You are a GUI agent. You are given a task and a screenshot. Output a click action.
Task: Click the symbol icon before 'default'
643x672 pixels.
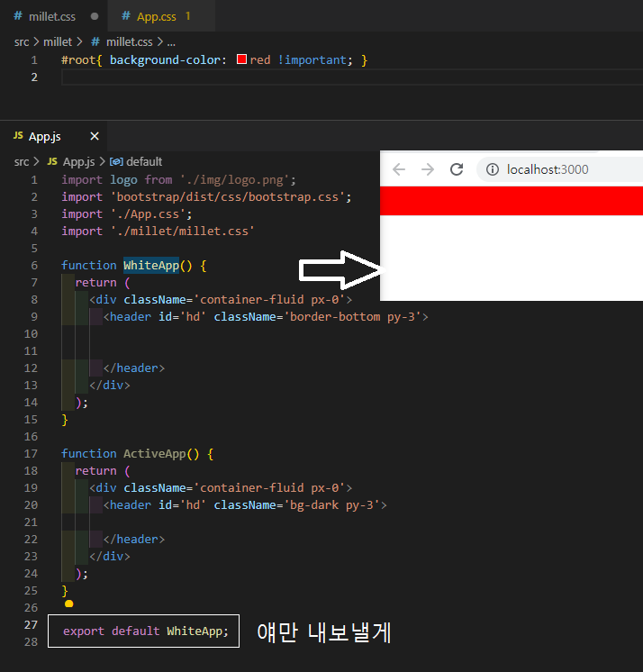116,161
